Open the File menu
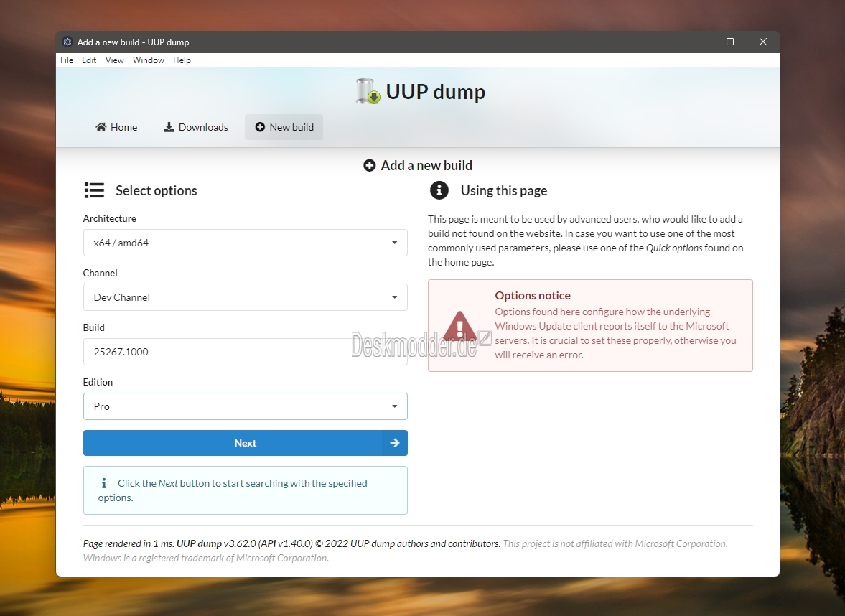 [x=67, y=60]
